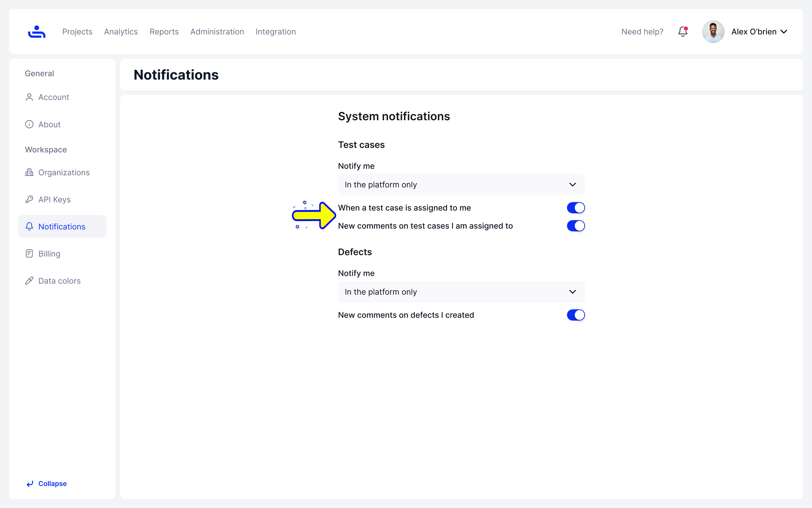Click the Notifications bell icon in sidebar
Viewport: 812px width, 508px height.
[29, 226]
